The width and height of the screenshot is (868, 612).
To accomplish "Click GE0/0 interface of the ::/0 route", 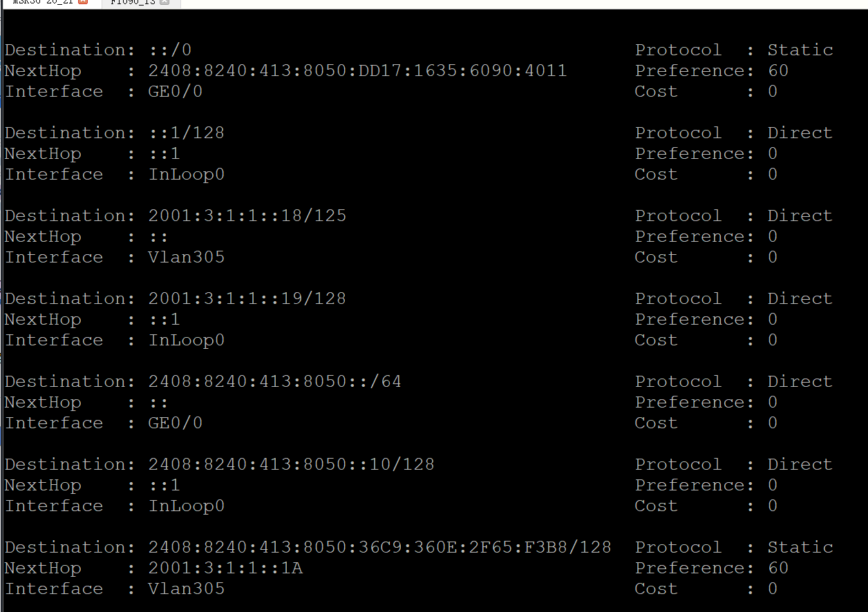I will [176, 92].
